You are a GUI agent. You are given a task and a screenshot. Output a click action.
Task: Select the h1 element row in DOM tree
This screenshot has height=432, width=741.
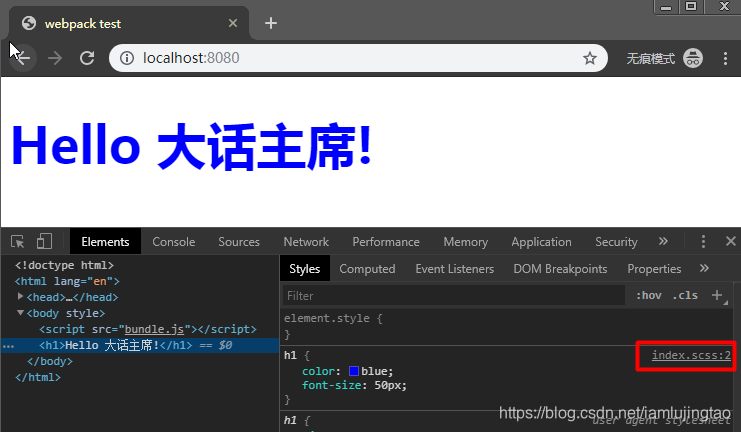point(140,345)
